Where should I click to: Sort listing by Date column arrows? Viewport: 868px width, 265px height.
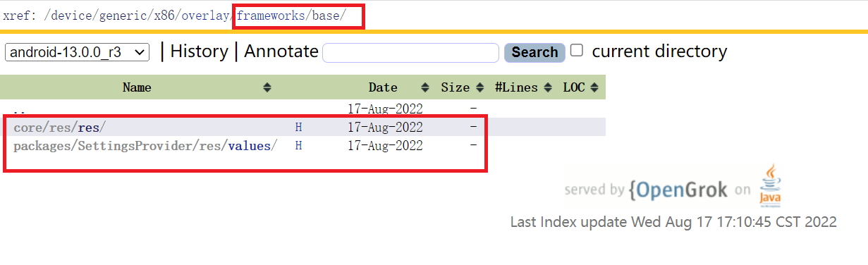425,88
